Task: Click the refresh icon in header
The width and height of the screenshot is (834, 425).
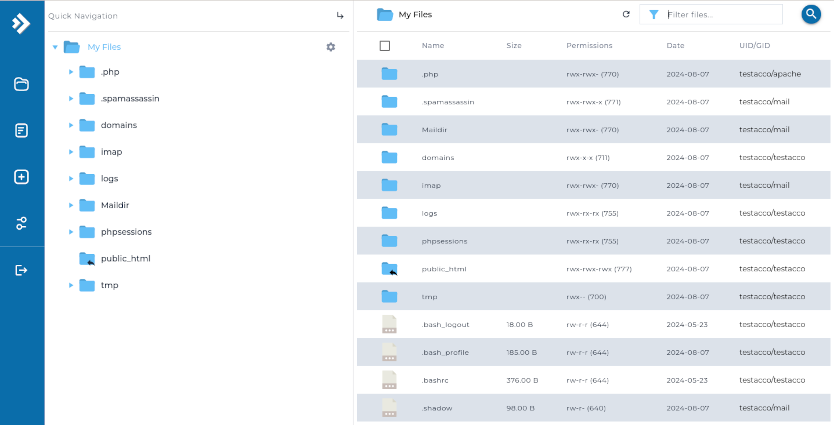Action: tap(626, 15)
